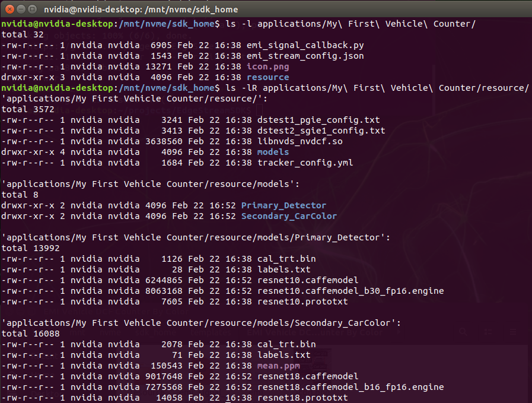The height and width of the screenshot is (403, 532).
Task: Close the terminal window with red button
Action: click(x=10, y=9)
